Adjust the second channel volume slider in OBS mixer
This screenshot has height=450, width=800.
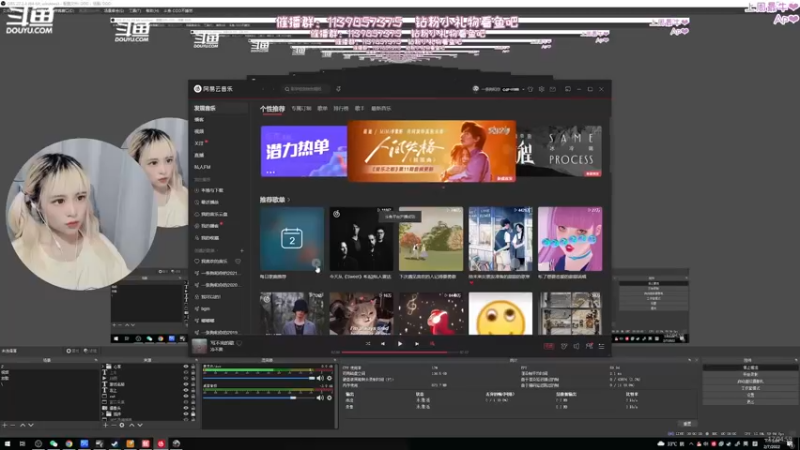pos(259,398)
